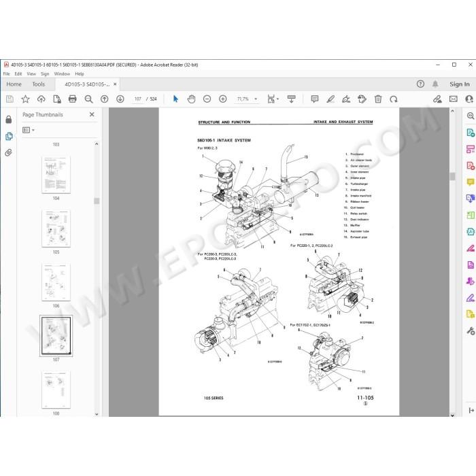Expand thumbnail options dropdown menu
This screenshot has height=476, width=476.
[x=29, y=131]
